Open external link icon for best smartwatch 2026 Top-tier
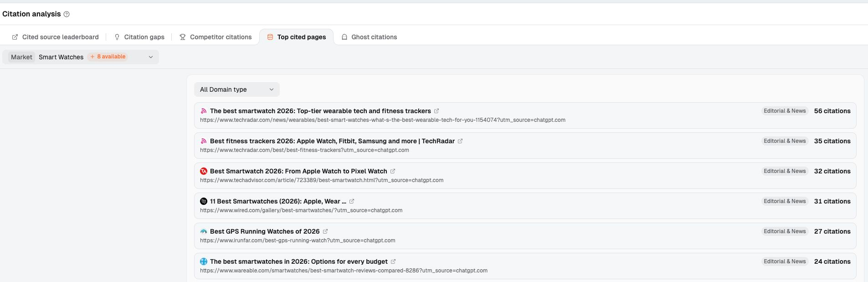The height and width of the screenshot is (282, 868). tap(437, 111)
